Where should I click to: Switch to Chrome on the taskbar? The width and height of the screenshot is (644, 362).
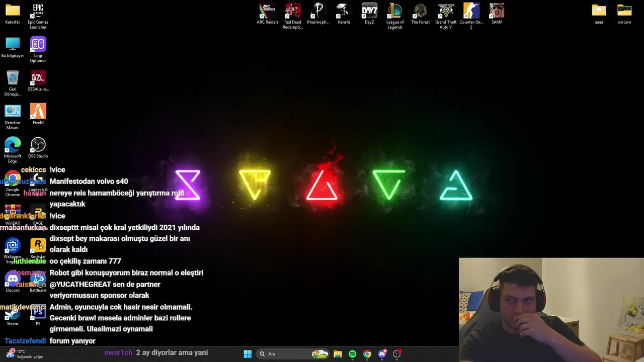[x=367, y=354]
